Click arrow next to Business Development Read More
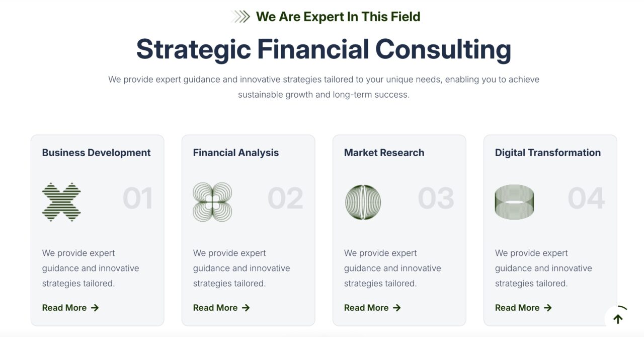This screenshot has height=337, width=644. tap(95, 308)
